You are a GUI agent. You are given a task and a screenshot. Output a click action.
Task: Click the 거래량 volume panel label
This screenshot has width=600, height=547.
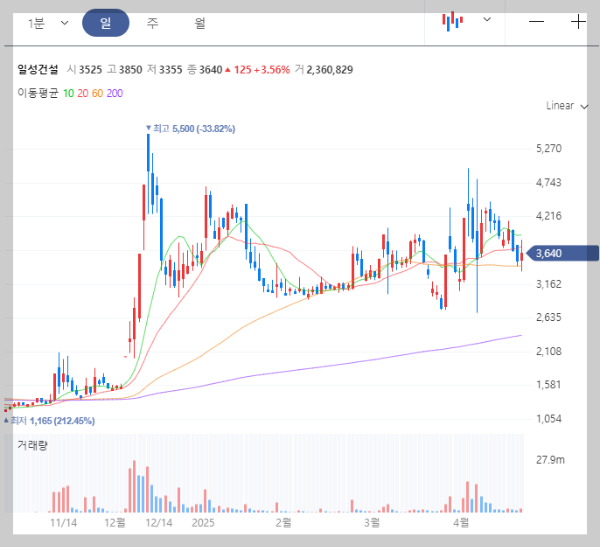[x=32, y=445]
